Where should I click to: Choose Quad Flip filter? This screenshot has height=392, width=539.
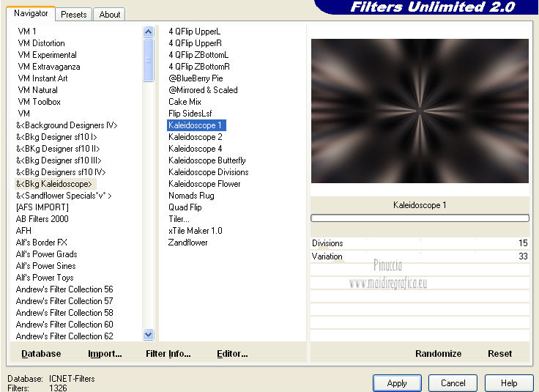(x=185, y=207)
